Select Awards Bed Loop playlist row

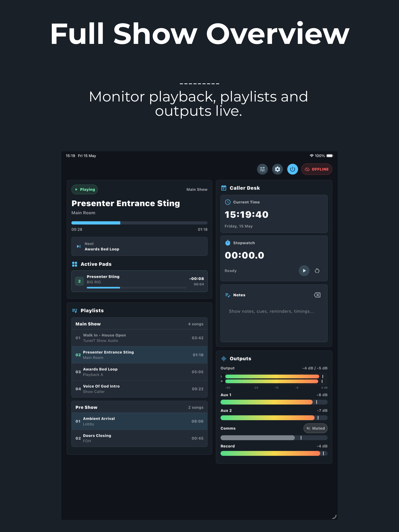pyautogui.click(x=139, y=372)
